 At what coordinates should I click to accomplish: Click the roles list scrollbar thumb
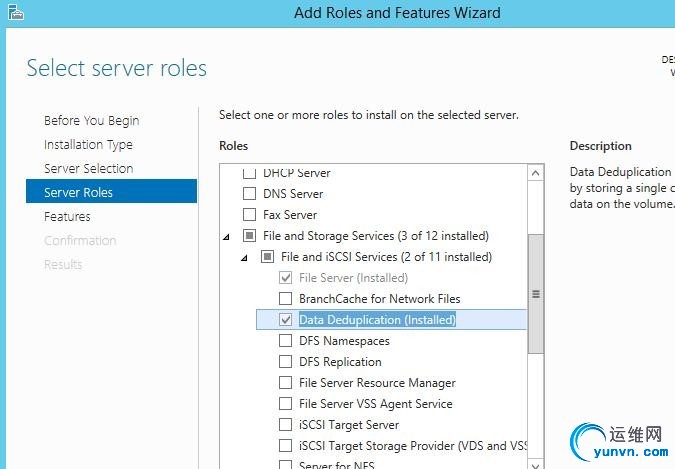536,294
